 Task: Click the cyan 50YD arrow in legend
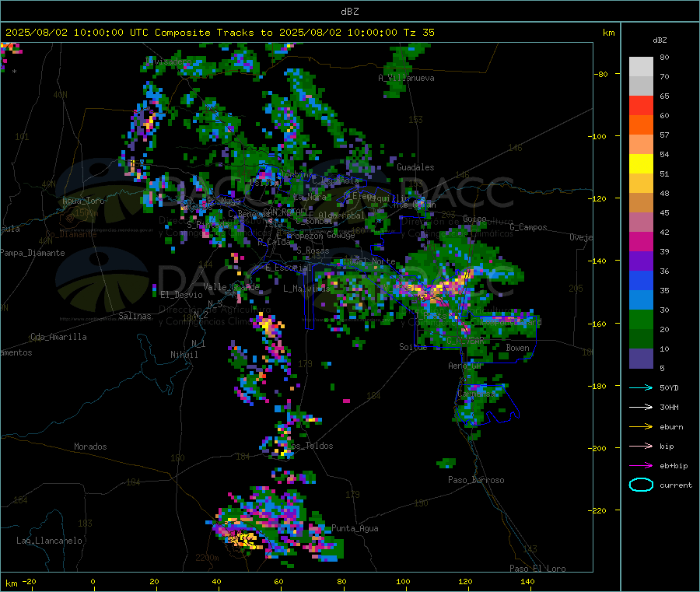[641, 387]
